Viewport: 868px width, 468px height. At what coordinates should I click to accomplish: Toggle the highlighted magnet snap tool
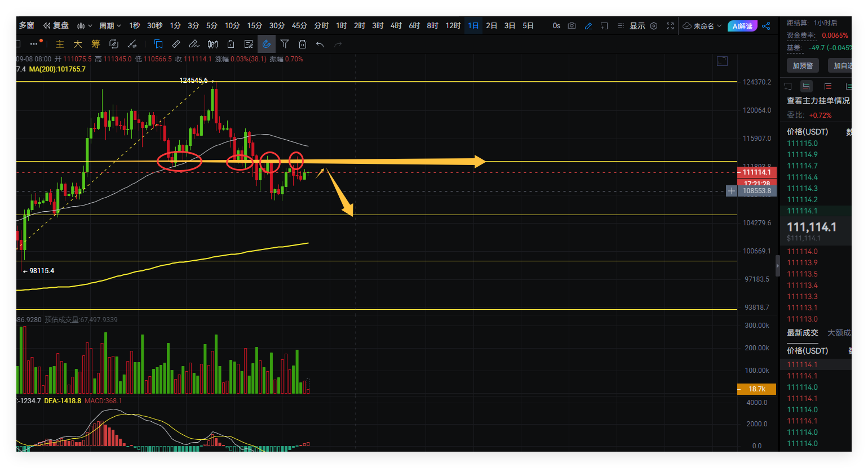(267, 44)
